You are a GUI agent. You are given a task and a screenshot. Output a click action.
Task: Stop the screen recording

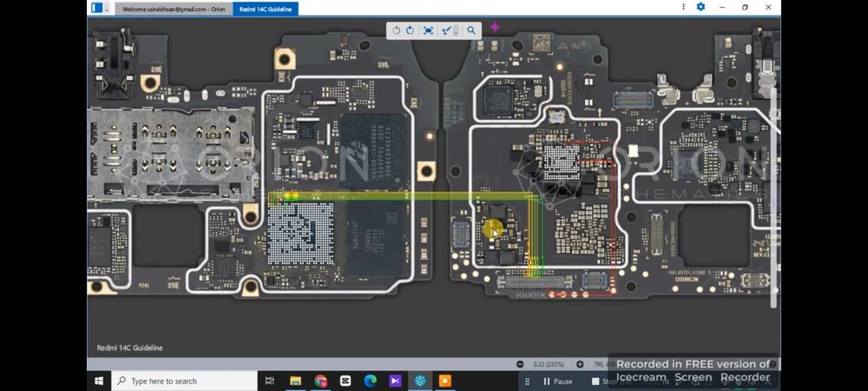(604, 381)
